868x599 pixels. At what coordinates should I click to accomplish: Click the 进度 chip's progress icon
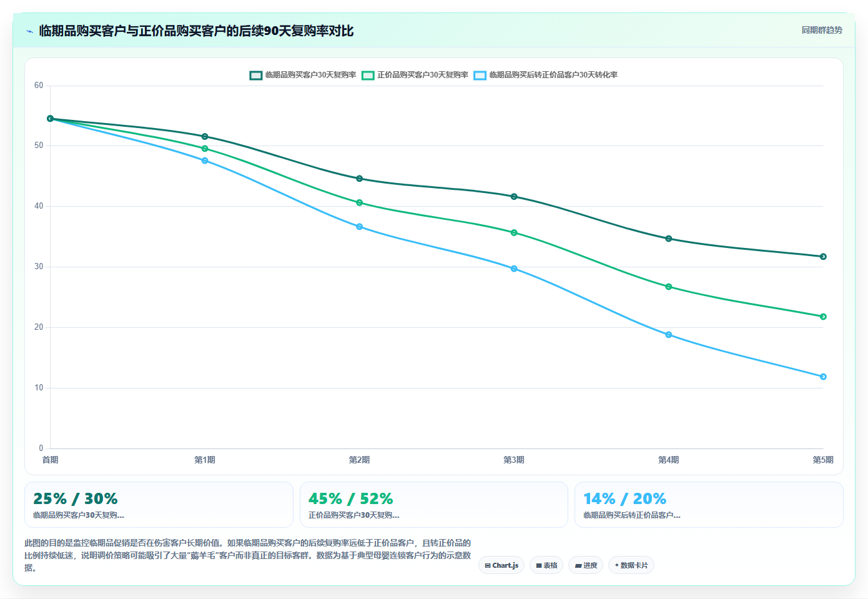[578, 565]
